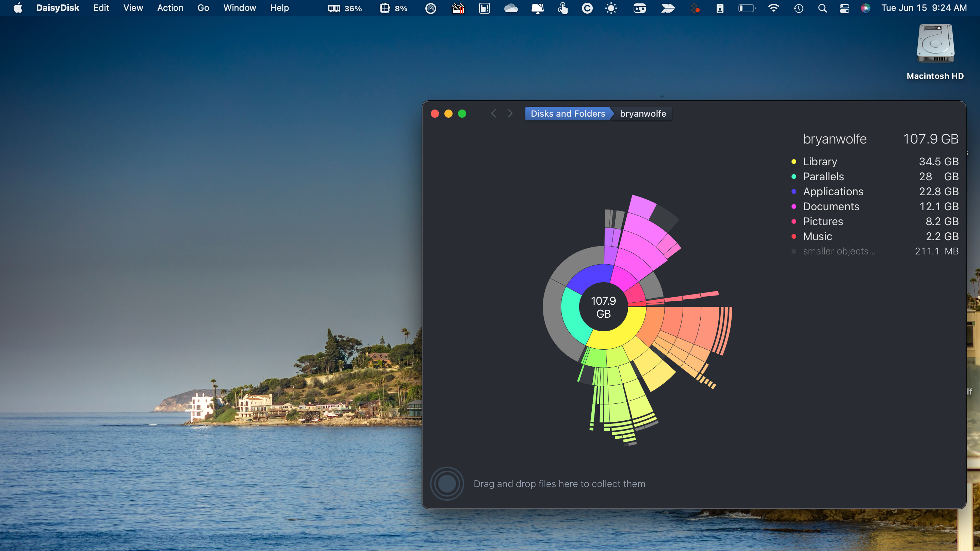Click the battery status icon
The image size is (980, 551).
747,8
